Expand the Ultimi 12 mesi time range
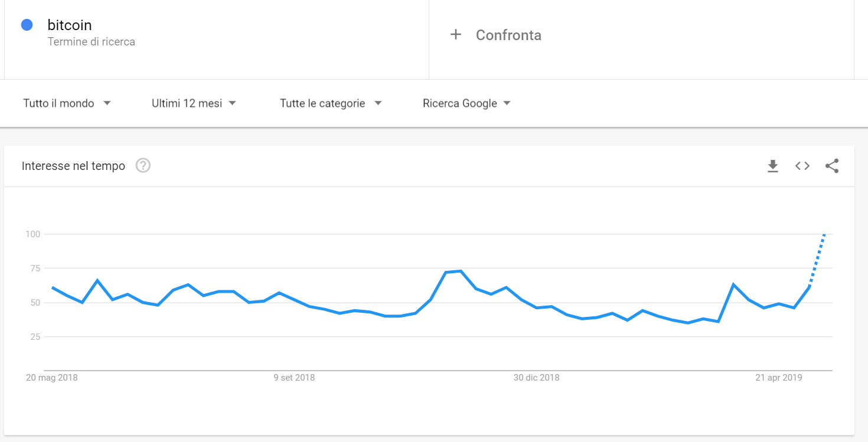 click(194, 103)
